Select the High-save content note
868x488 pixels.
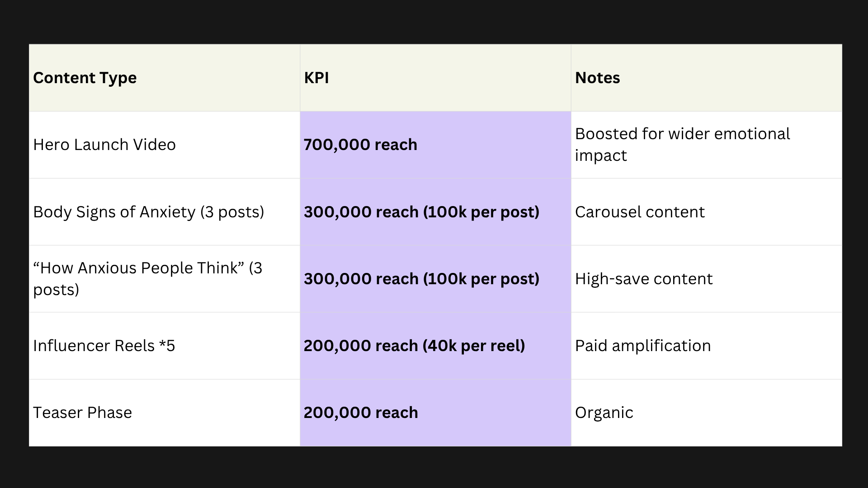tap(706, 279)
